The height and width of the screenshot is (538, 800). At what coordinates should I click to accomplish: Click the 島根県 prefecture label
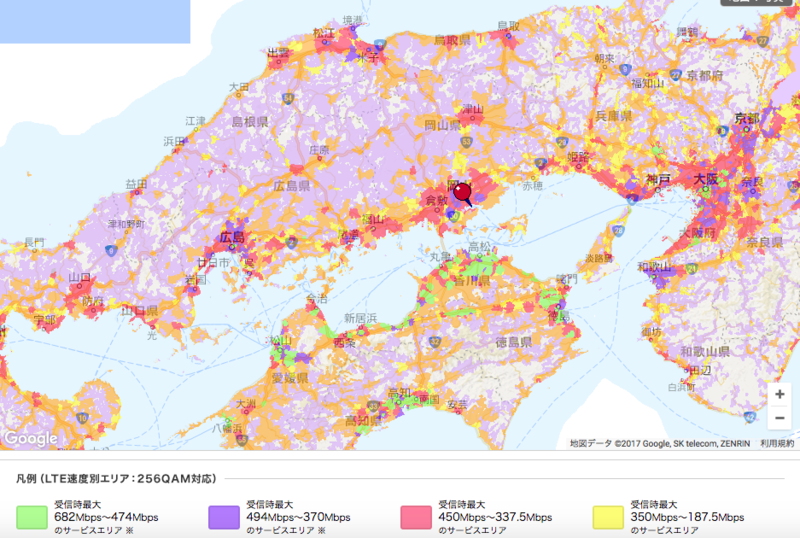point(250,121)
